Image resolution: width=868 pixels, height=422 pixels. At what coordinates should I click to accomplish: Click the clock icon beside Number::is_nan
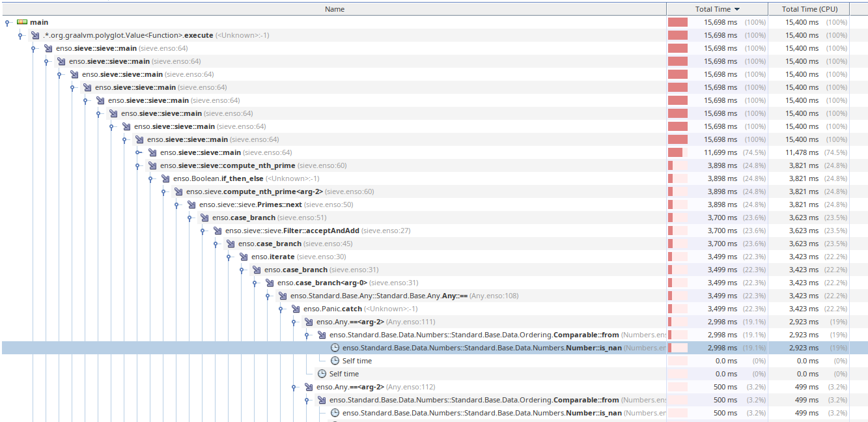pos(337,347)
